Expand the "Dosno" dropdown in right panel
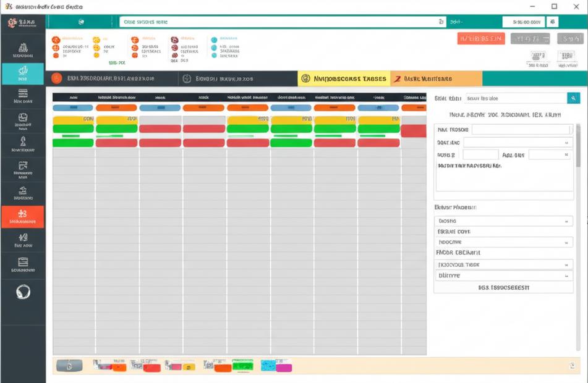The width and height of the screenshot is (588, 383). [x=503, y=221]
